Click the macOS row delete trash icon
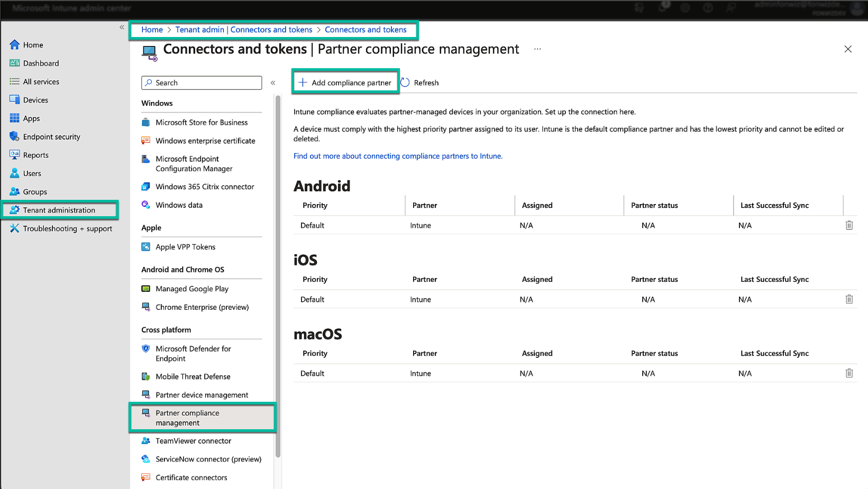Screen dimensions: 868x489 pos(849,373)
